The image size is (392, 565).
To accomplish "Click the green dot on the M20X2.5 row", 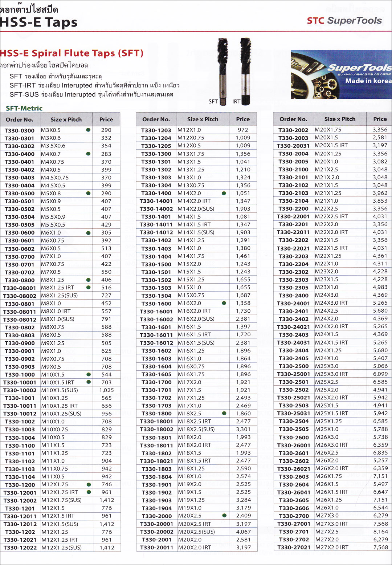I will (224, 516).
